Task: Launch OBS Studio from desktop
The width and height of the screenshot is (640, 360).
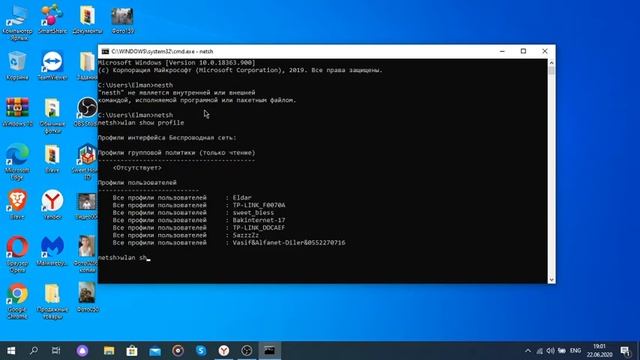Action: tap(87, 112)
